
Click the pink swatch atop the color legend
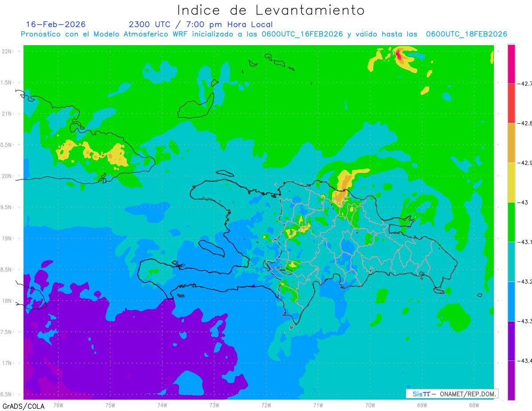[511, 64]
